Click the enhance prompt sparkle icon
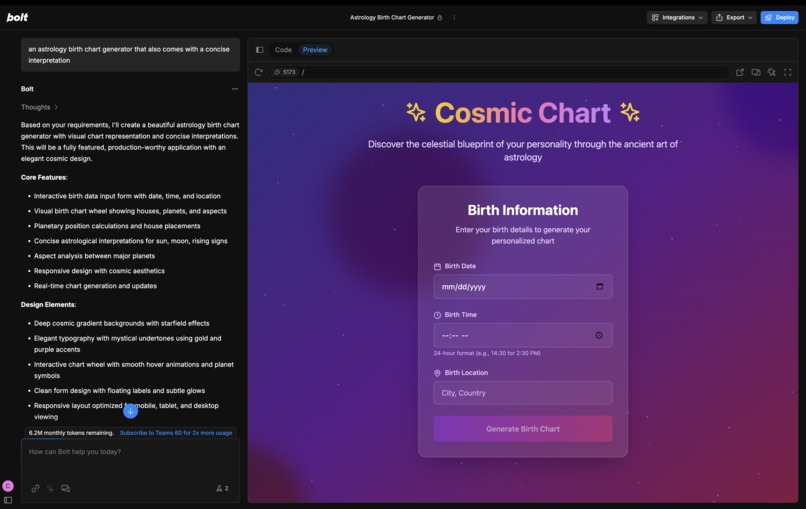Image resolution: width=806 pixels, height=509 pixels. [x=50, y=488]
